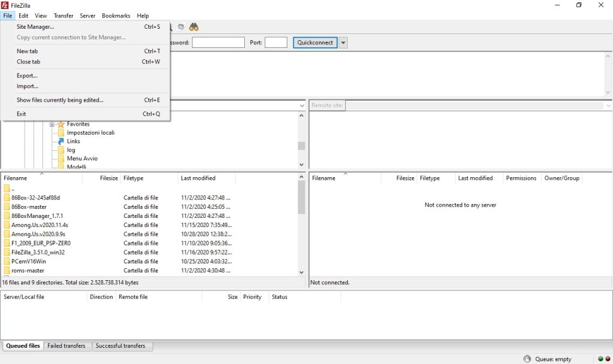Click the local file list scrollbar thumb
The height and width of the screenshot is (364, 613).
(x=301, y=198)
